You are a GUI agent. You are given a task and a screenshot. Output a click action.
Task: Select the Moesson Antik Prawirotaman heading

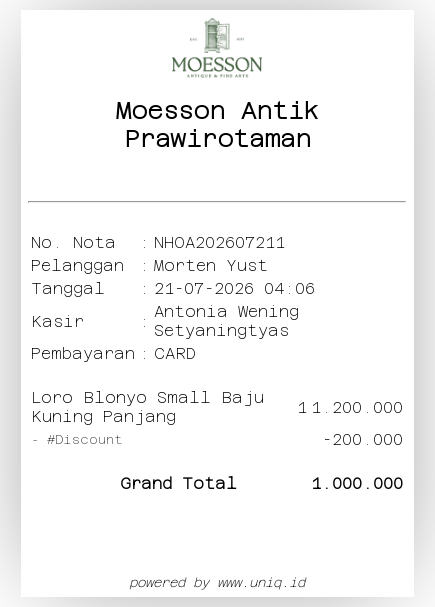pyautogui.click(x=217, y=124)
